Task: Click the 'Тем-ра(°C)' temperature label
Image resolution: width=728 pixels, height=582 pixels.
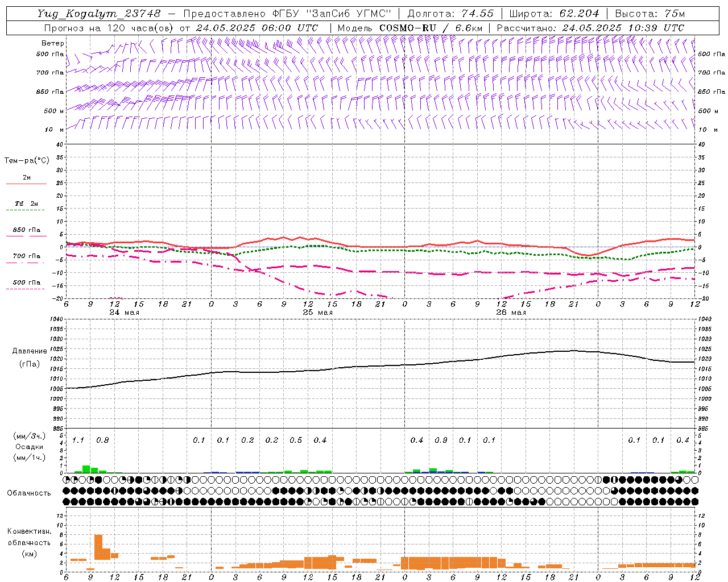Action: pyautogui.click(x=27, y=161)
